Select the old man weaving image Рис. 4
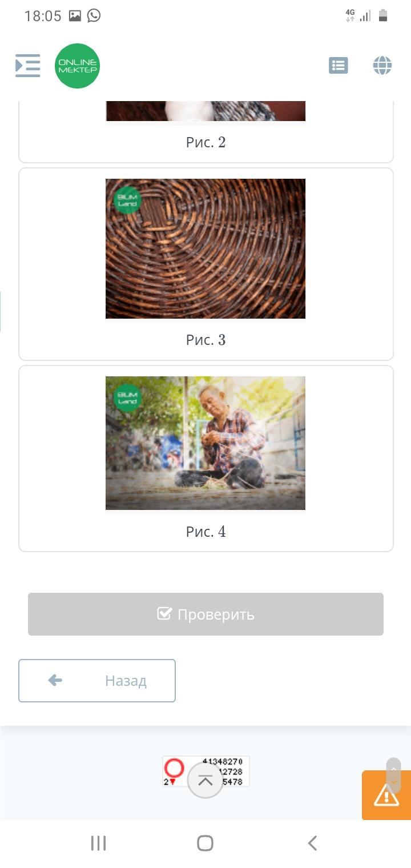This screenshot has width=411, height=868. click(205, 443)
